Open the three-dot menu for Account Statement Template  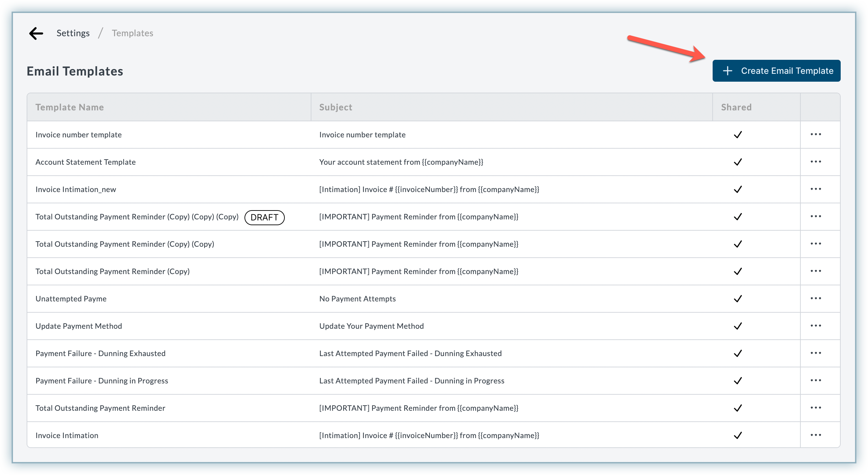click(816, 162)
